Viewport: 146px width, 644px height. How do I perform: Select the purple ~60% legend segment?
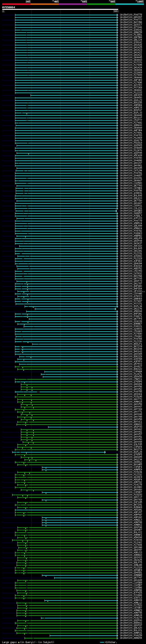coord(73,4)
